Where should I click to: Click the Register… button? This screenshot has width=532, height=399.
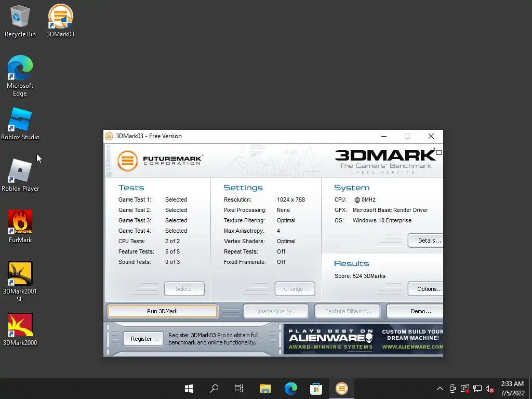click(x=143, y=339)
